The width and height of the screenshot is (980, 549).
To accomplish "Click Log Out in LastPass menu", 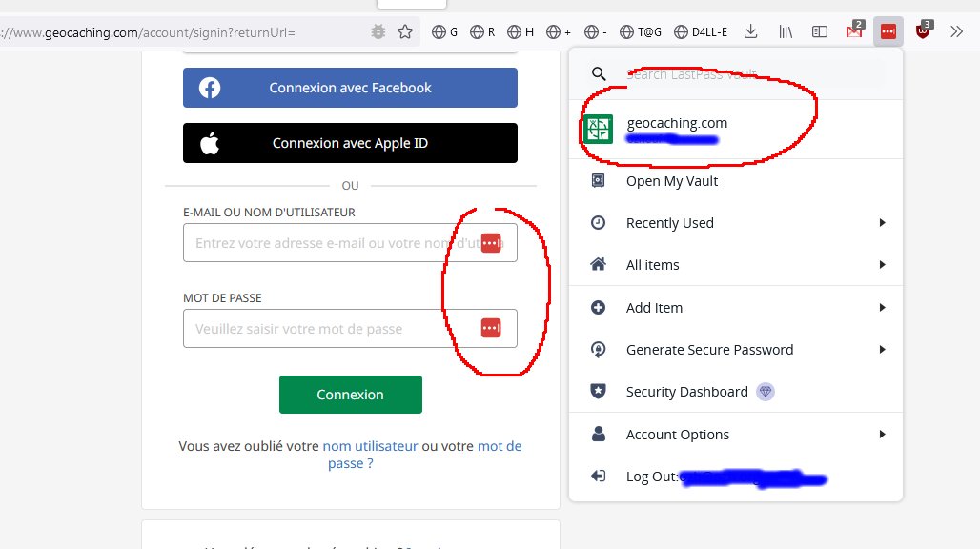I will 736,477.
